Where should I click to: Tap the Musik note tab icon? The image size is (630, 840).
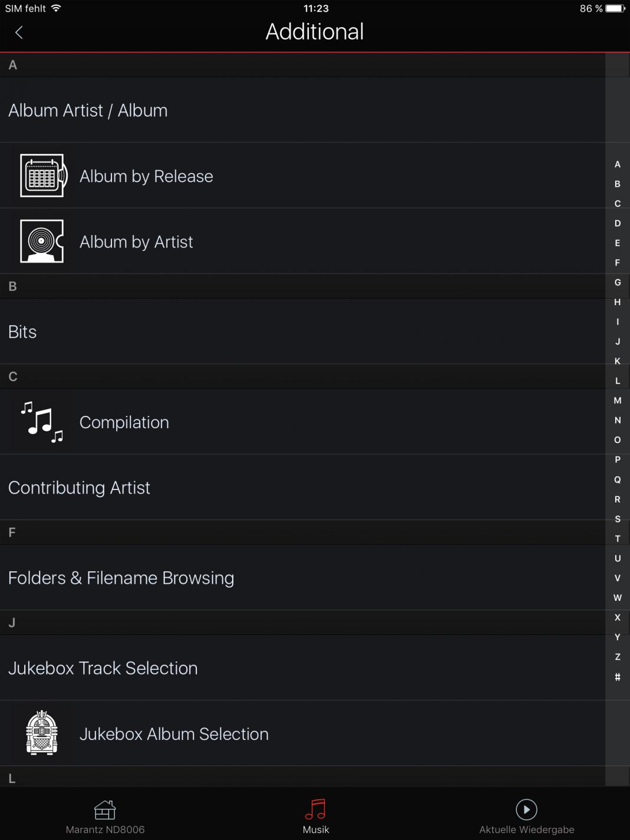point(316,810)
